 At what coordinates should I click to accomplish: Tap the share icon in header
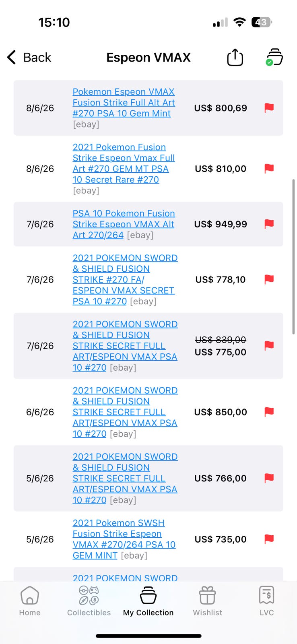[235, 57]
